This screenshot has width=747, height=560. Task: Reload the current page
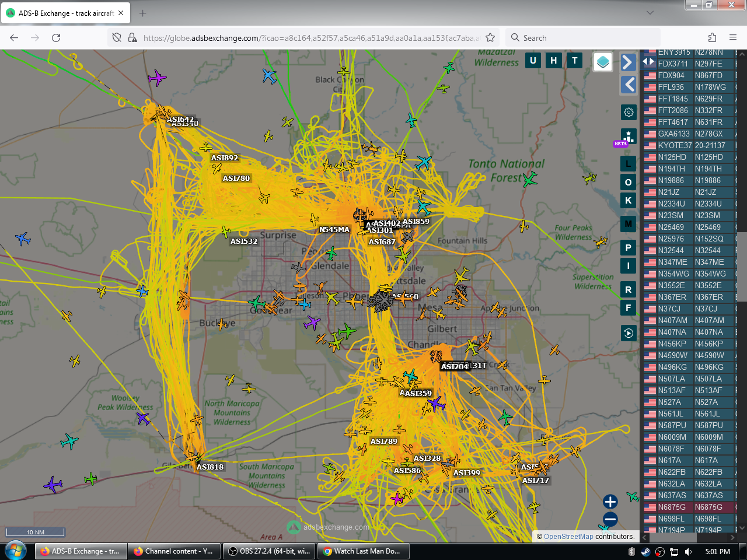(56, 37)
